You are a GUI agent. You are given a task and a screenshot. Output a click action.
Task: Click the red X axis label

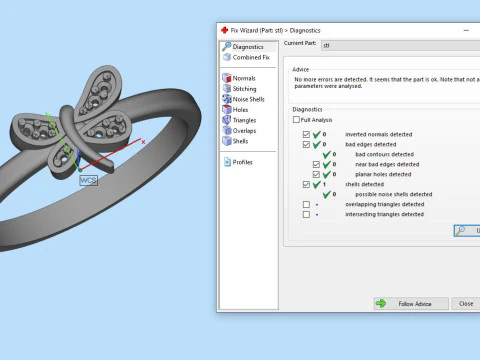point(143,142)
